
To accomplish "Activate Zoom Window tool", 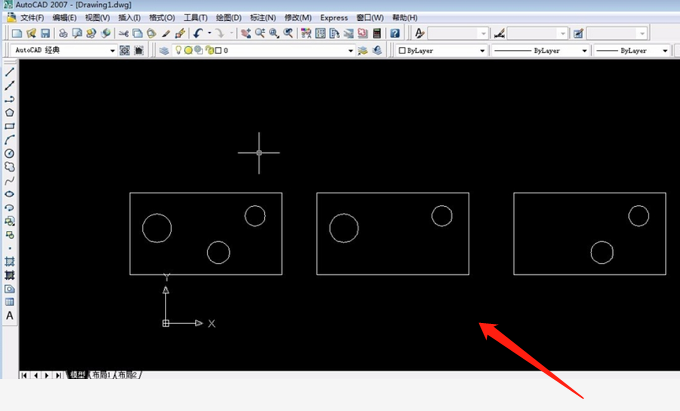I will 274,33.
